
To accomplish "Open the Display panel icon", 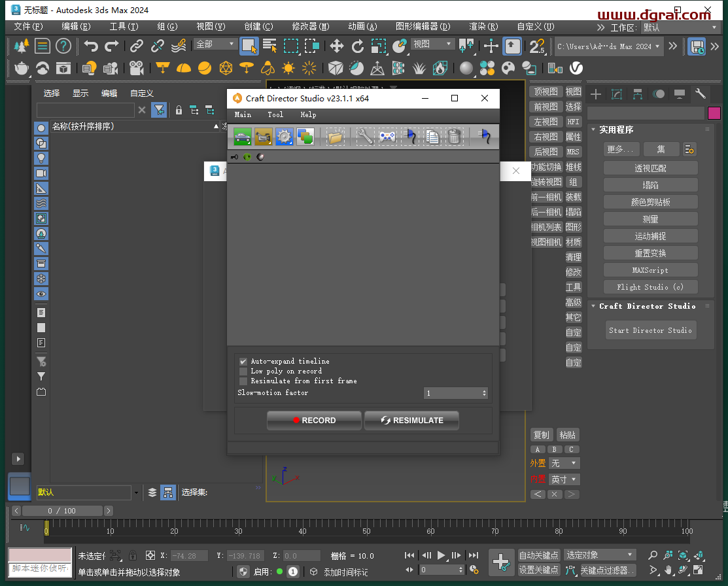I will (x=679, y=94).
